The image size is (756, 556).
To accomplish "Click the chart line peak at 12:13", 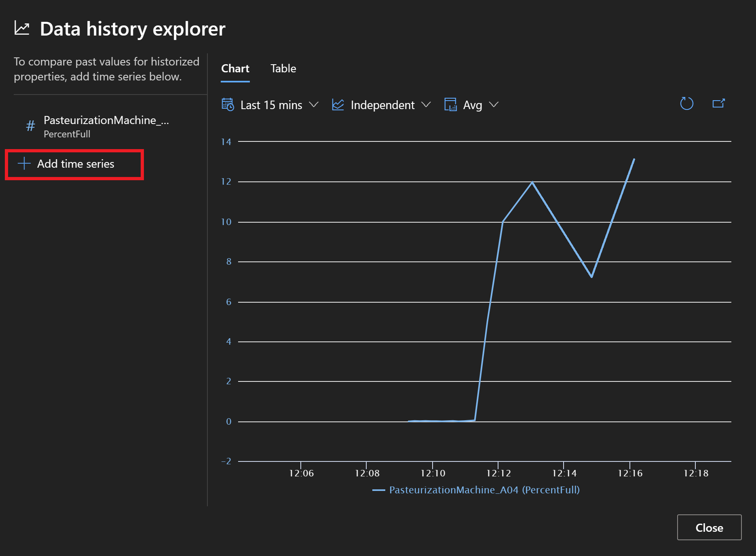I will [x=532, y=182].
